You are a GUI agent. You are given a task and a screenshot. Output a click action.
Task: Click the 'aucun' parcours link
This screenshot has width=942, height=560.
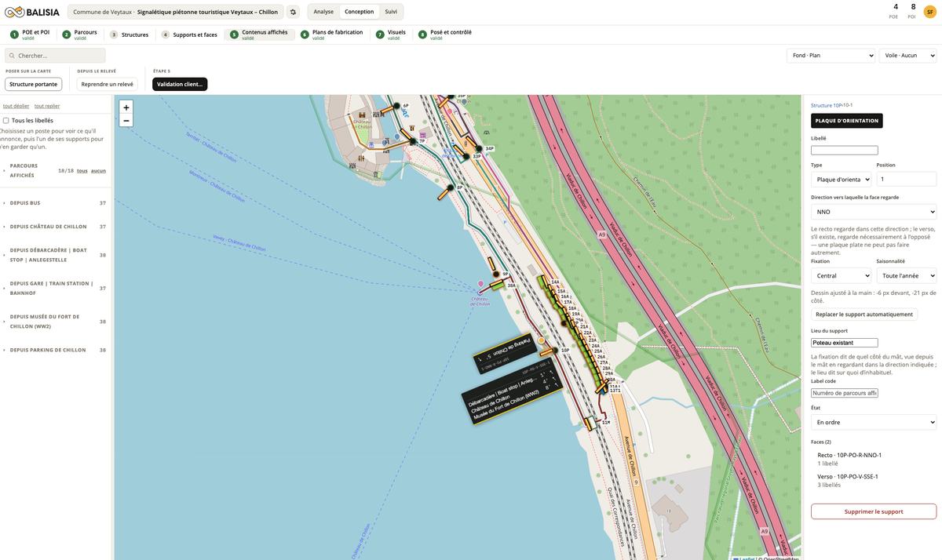98,171
